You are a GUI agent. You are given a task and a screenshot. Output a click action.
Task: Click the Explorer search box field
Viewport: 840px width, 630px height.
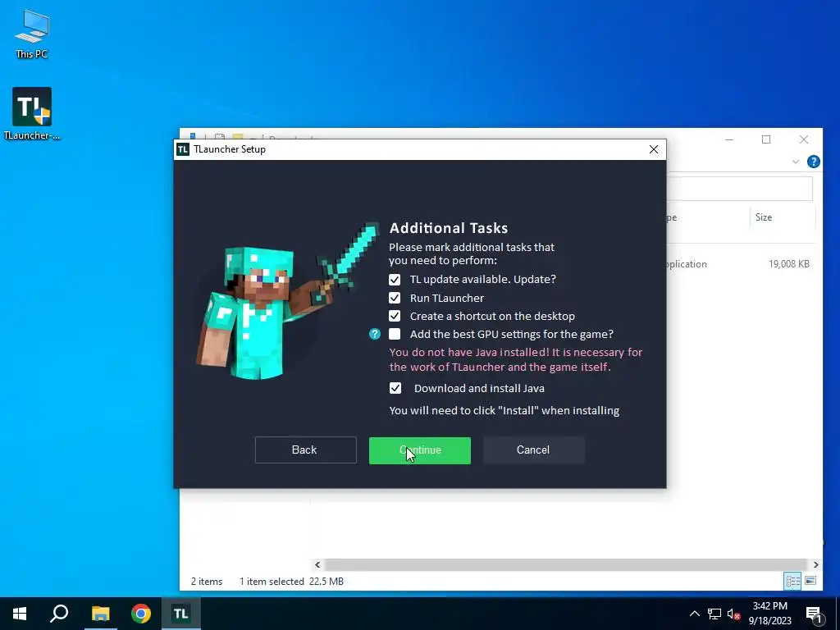[739, 188]
